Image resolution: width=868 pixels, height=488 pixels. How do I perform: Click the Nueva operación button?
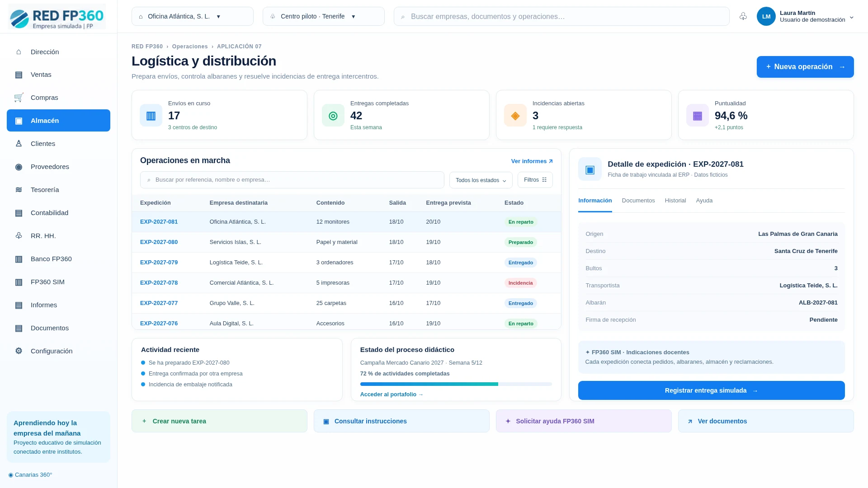(x=805, y=67)
